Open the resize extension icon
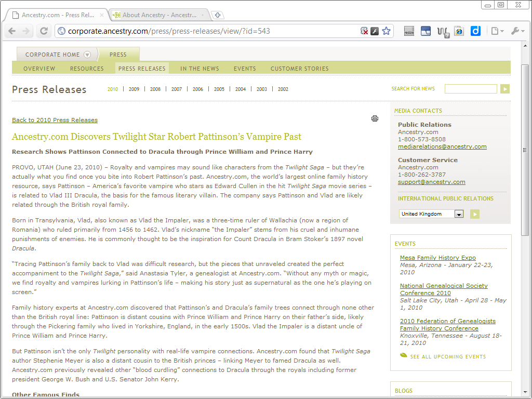Image resolution: width=532 pixels, height=399 pixels. (409, 31)
